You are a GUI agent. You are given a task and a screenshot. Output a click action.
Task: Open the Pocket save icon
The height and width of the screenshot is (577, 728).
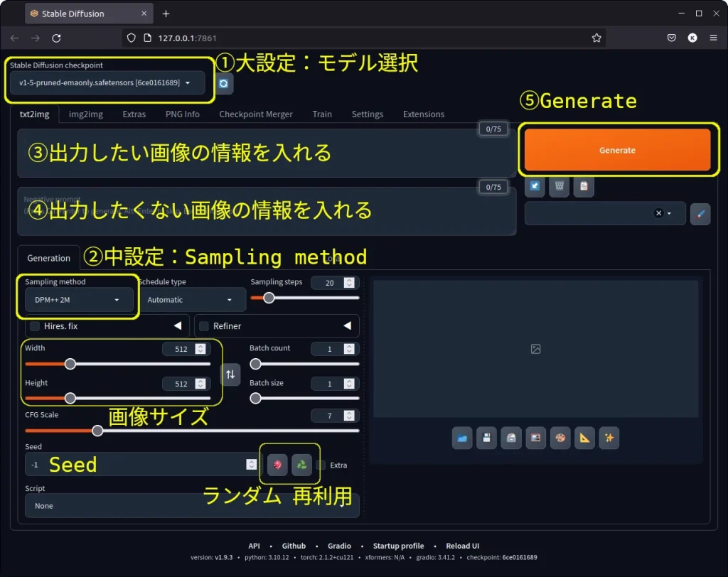[671, 38]
